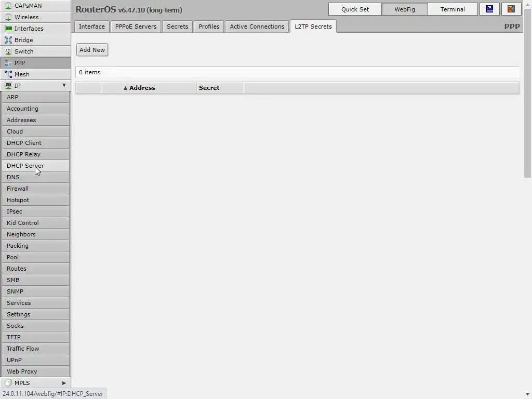This screenshot has width=532, height=399.
Task: Expand the MPLS submenu arrow
Action: pyautogui.click(x=64, y=383)
